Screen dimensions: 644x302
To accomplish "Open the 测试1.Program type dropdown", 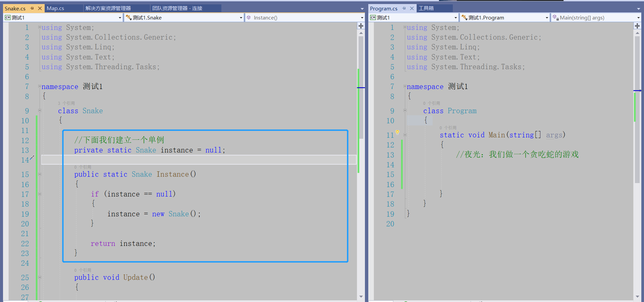I will click(547, 17).
